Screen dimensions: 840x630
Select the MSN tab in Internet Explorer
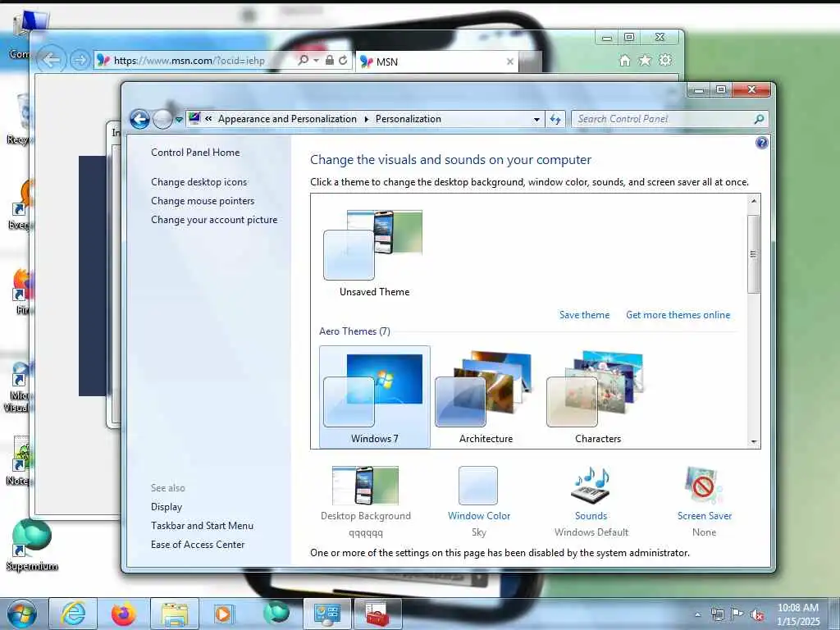pos(436,62)
